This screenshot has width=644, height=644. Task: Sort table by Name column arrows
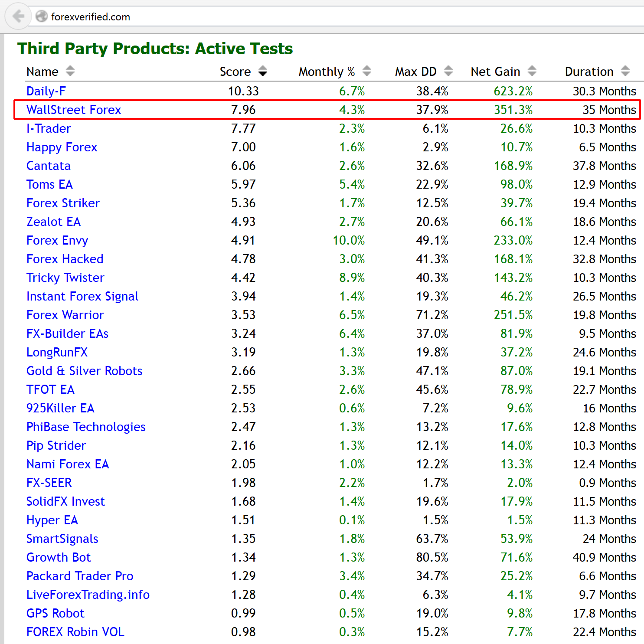(x=70, y=71)
